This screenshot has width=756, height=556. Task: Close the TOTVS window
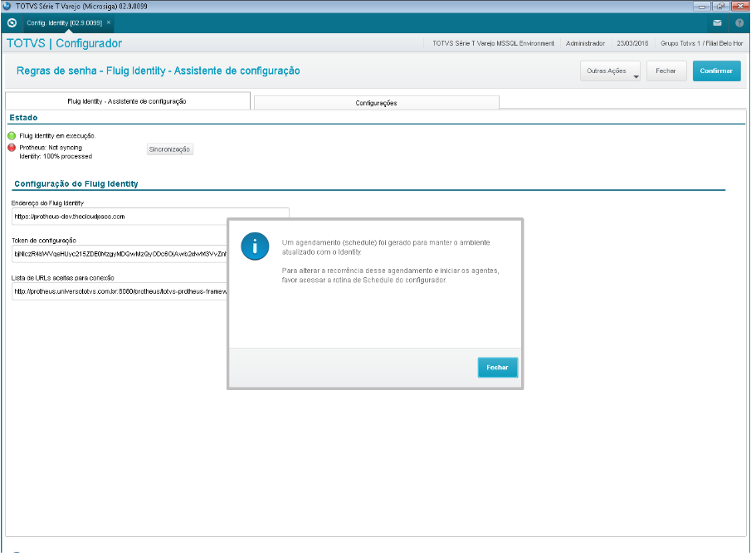pyautogui.click(x=740, y=7)
